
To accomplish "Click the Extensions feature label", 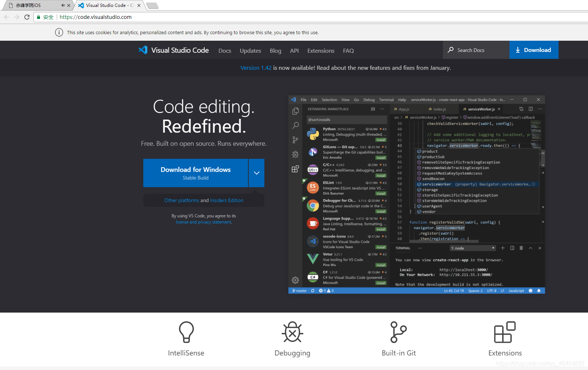I will point(505,353).
